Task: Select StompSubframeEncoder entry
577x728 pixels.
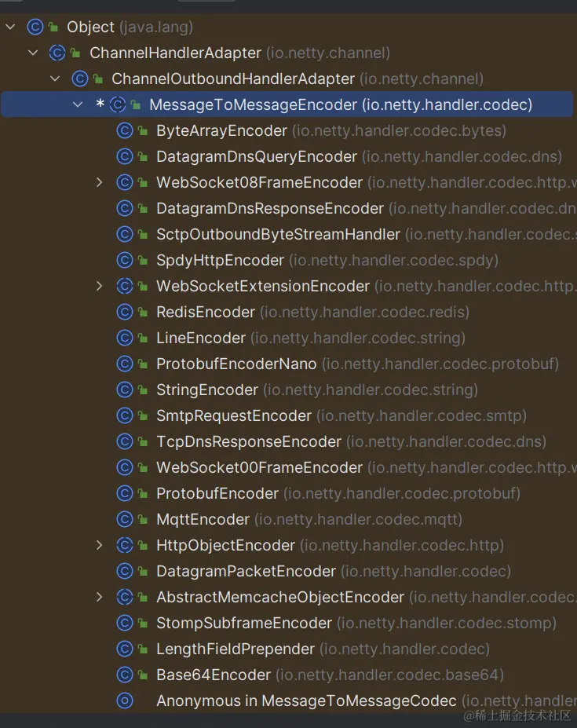Action: pyautogui.click(x=356, y=623)
